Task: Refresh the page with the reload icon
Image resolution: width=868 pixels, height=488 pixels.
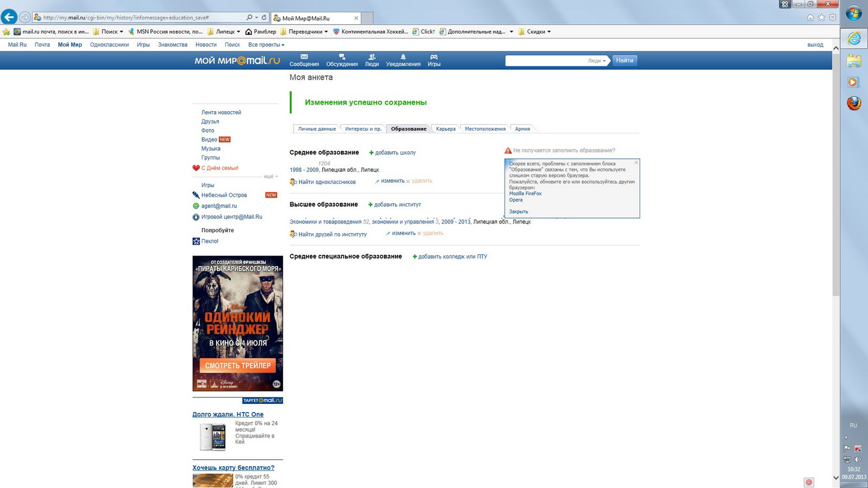Action: 264,17
